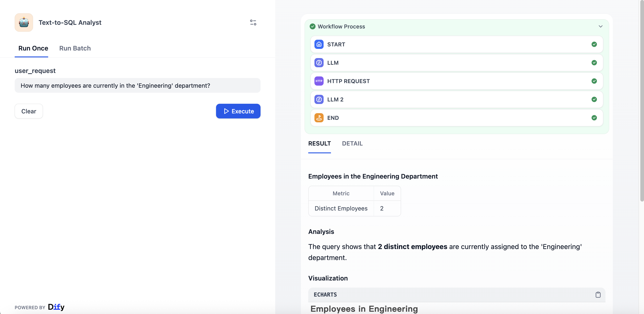The width and height of the screenshot is (644, 314).
Task: Click the Clear button
Action: click(x=29, y=111)
